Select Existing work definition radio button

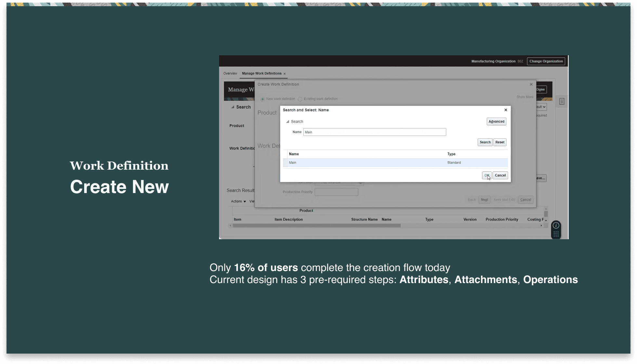pyautogui.click(x=300, y=99)
